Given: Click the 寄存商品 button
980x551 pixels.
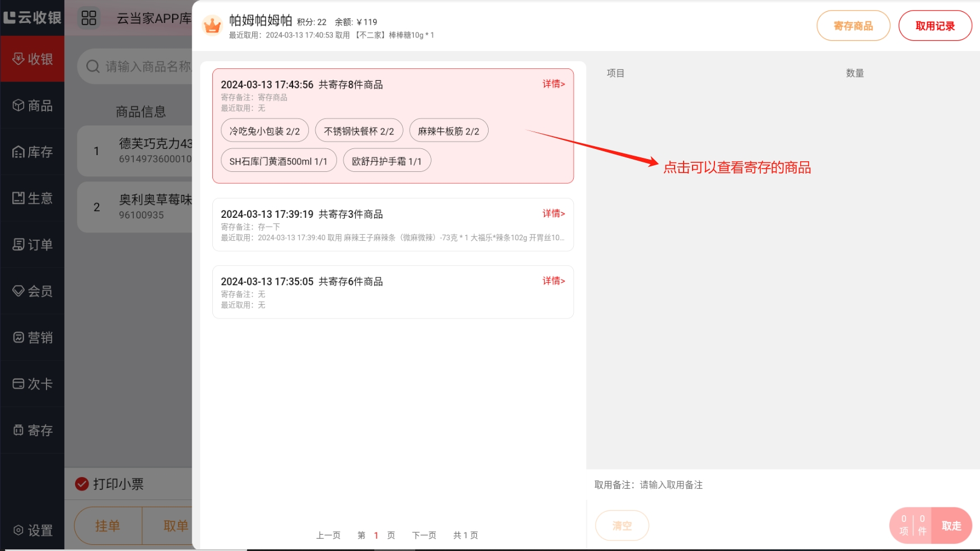Looking at the screenshot, I should pyautogui.click(x=853, y=26).
